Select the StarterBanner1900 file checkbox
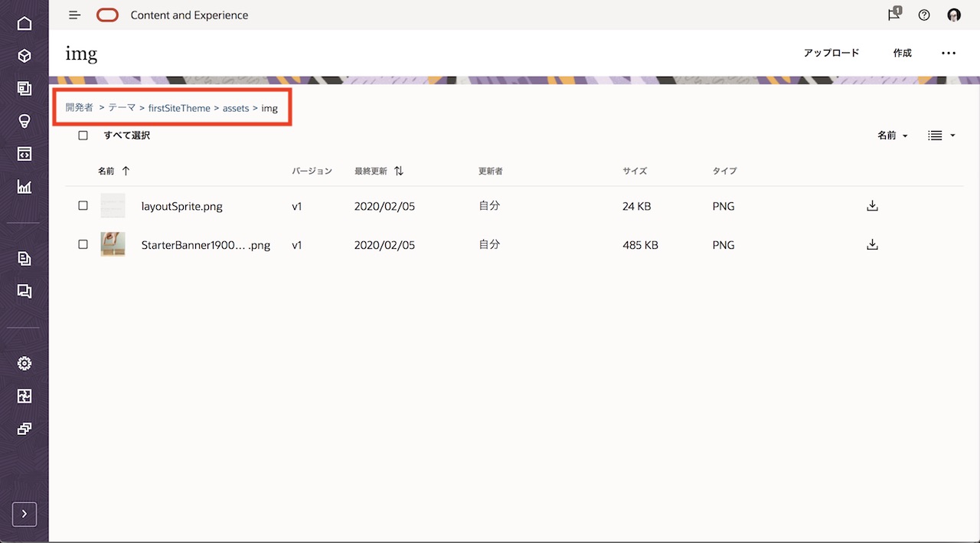This screenshot has width=980, height=543. (83, 245)
